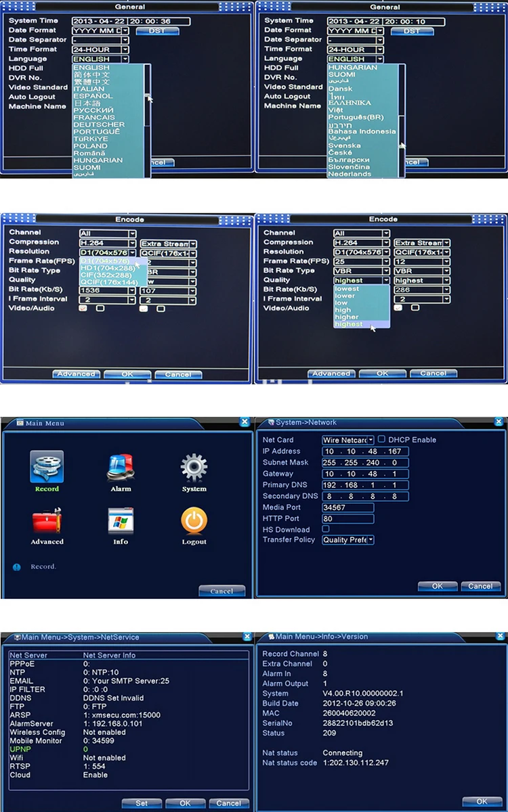Close the Main Menu->Info->Version window

(501, 636)
